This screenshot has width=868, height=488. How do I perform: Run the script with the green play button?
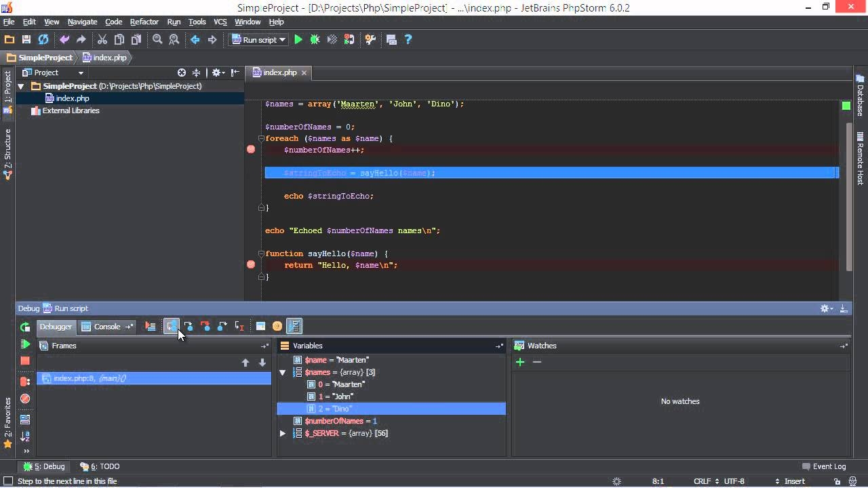pos(298,39)
